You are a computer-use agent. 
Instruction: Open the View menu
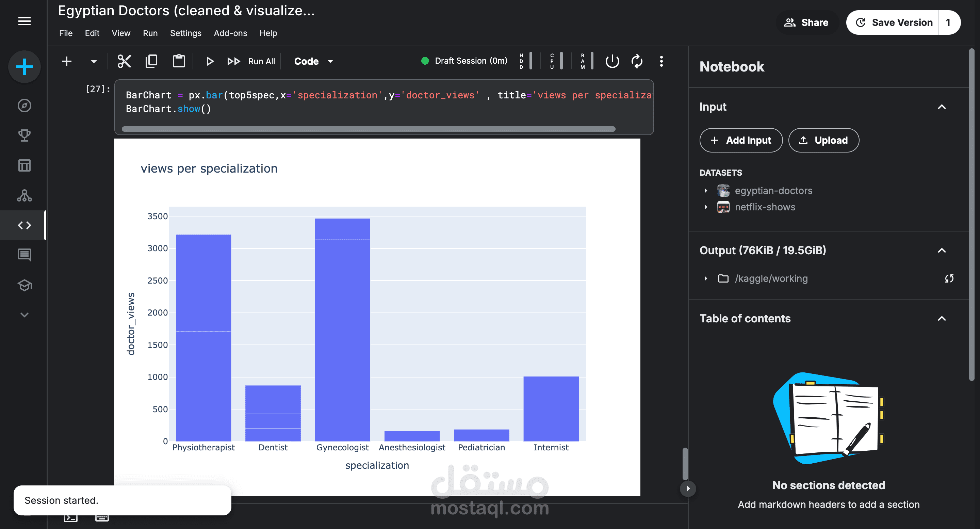121,33
